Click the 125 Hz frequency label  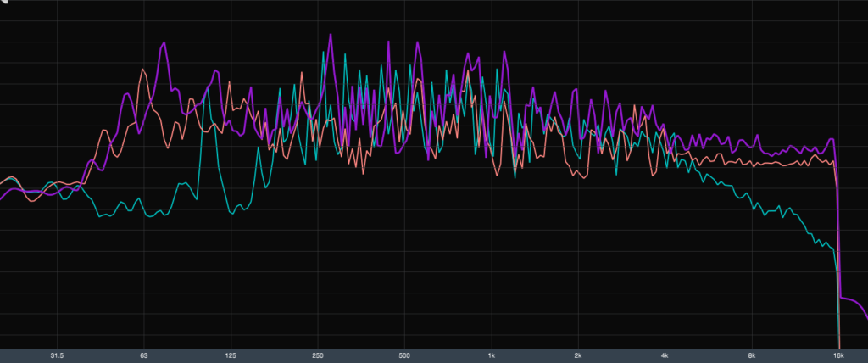[231, 355]
